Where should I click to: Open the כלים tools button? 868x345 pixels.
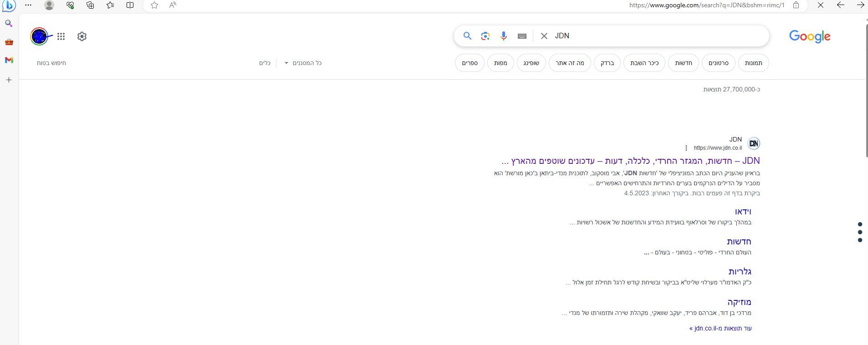(x=265, y=63)
